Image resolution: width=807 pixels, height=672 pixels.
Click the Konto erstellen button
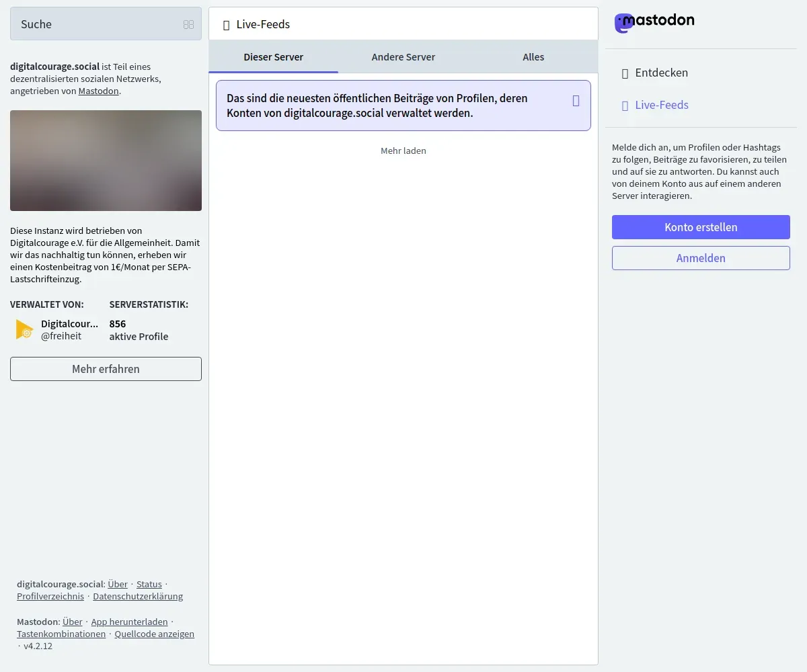(701, 227)
